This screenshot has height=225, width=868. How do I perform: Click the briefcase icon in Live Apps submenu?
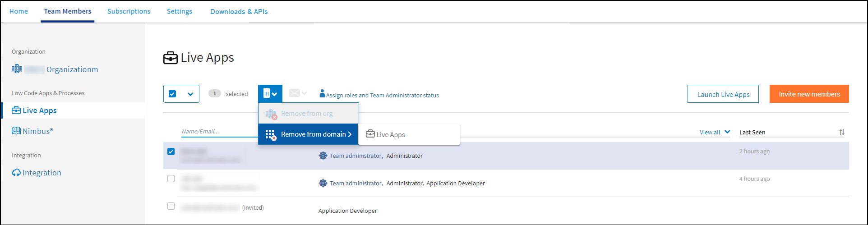370,134
